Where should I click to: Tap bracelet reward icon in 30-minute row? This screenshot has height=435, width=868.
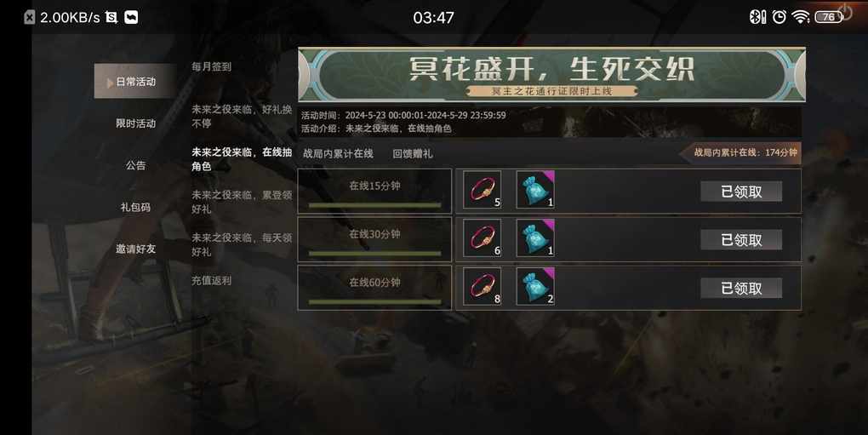tap(483, 238)
